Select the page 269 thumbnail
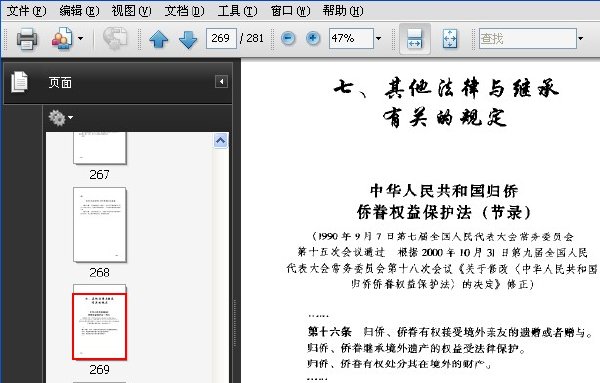The image size is (600, 383). pyautogui.click(x=99, y=322)
